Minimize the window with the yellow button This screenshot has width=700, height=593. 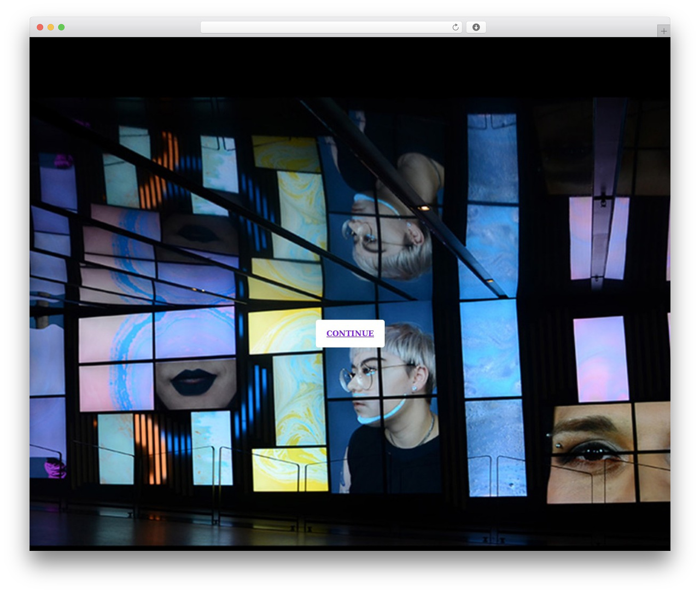pos(50,27)
